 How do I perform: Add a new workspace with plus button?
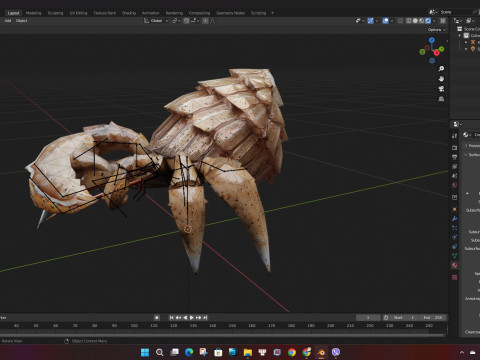point(272,13)
